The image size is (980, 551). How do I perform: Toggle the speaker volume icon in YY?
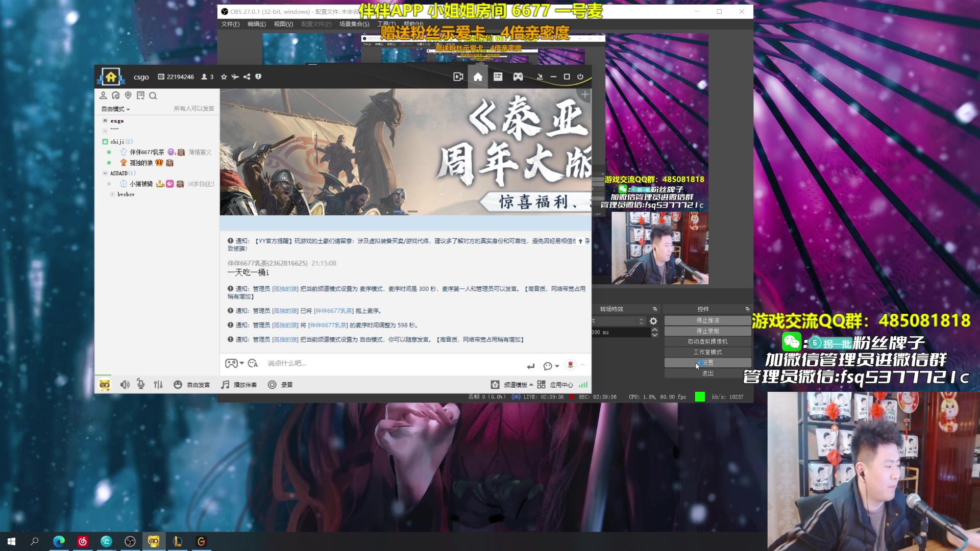(125, 384)
